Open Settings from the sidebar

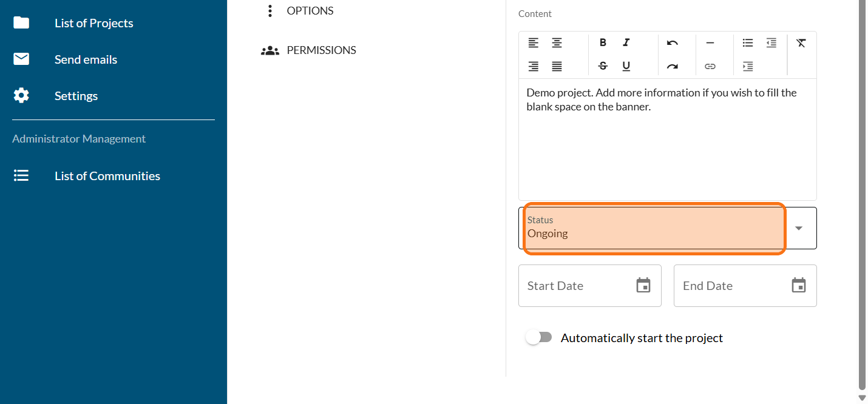[76, 96]
